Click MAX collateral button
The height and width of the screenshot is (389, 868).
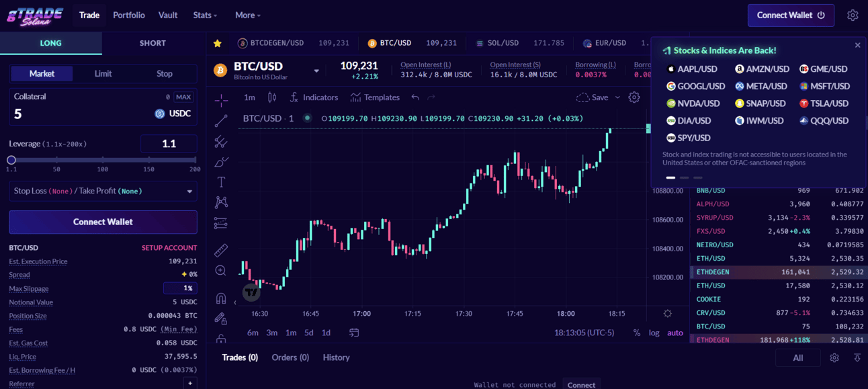coord(183,97)
